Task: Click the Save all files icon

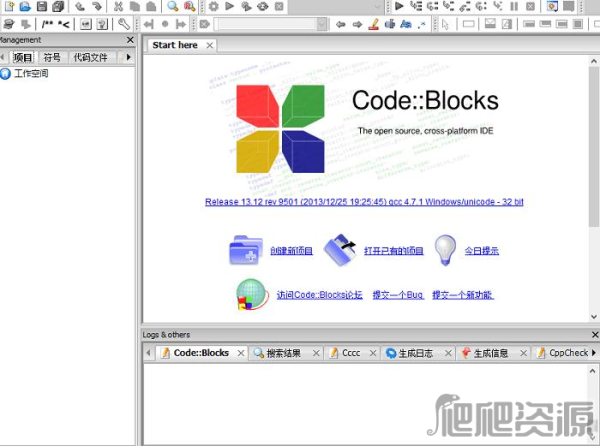Action: (x=58, y=6)
